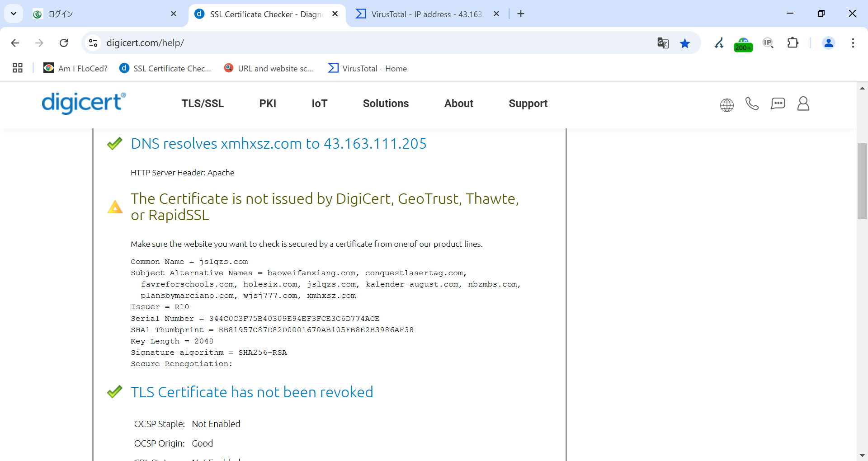
Task: Click the yellow warning triangle icon
Action: (115, 207)
